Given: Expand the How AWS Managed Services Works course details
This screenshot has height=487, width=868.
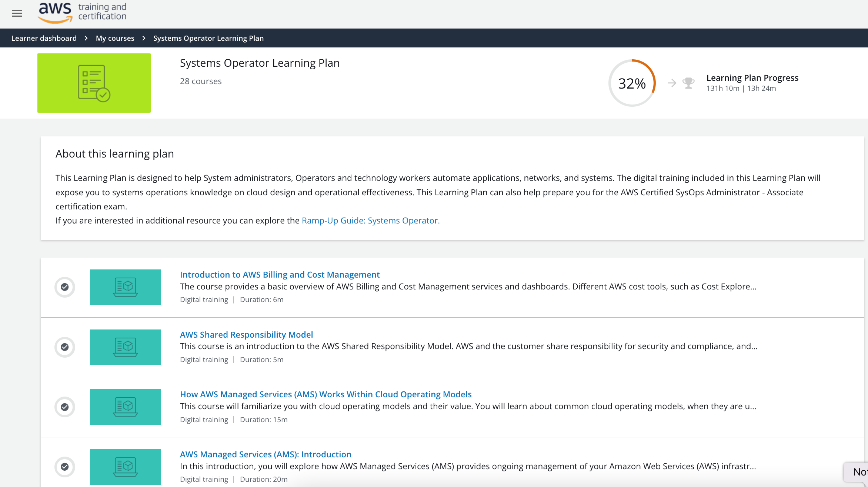Looking at the screenshot, I should [x=325, y=394].
